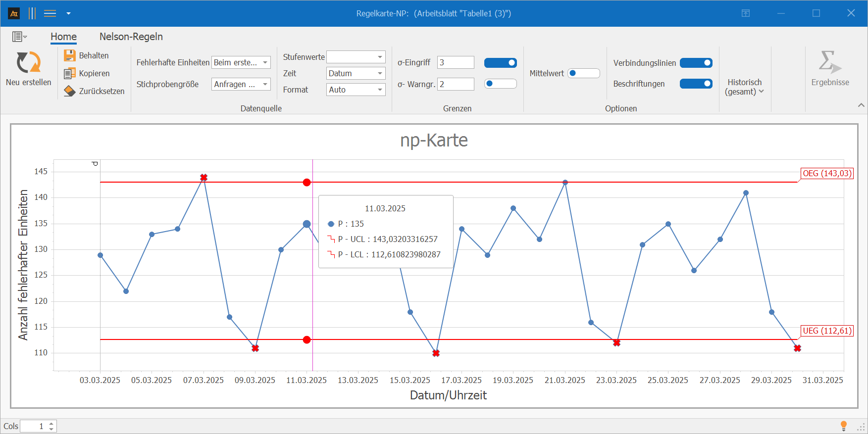Open the Zeit dropdown showing Datum
Screen dimensions: 868x434
(356, 73)
